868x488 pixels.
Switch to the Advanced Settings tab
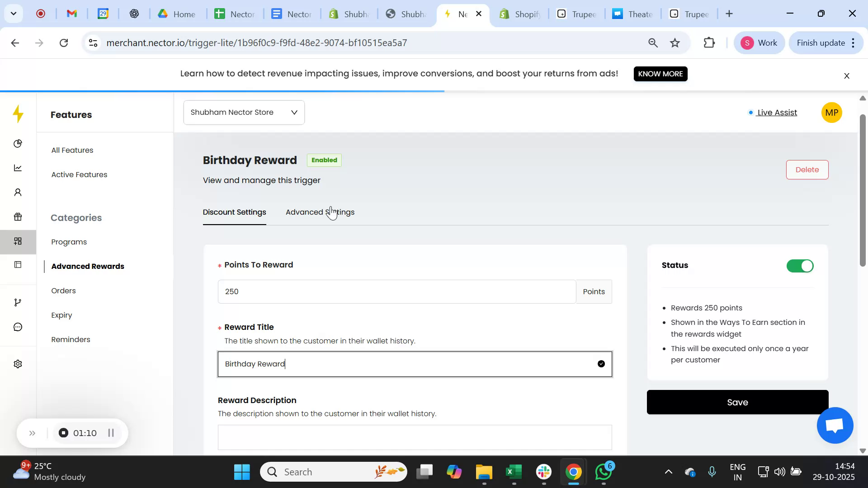point(320,212)
